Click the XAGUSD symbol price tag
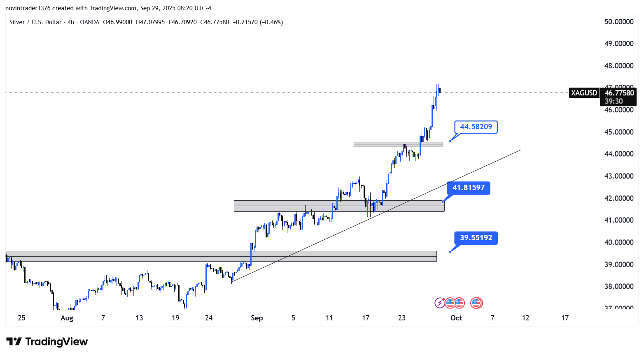 click(x=584, y=93)
